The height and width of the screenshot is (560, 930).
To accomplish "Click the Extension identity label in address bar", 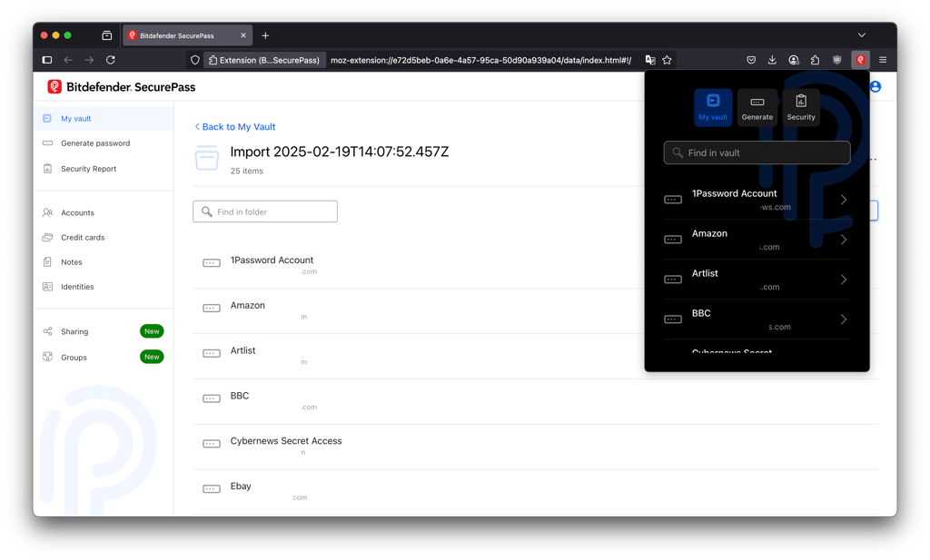I will click(264, 60).
